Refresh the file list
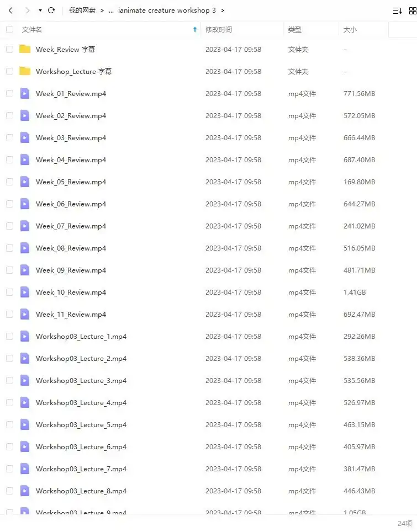The height and width of the screenshot is (532, 417). (51, 10)
